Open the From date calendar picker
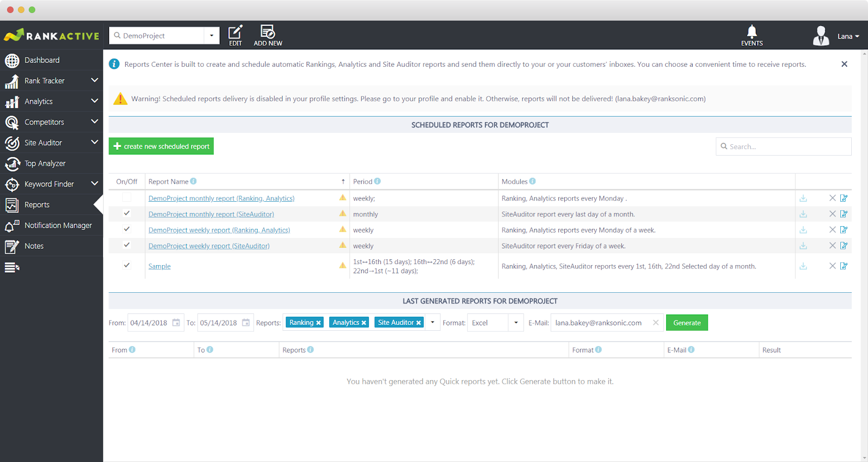The image size is (868, 462). coord(176,323)
